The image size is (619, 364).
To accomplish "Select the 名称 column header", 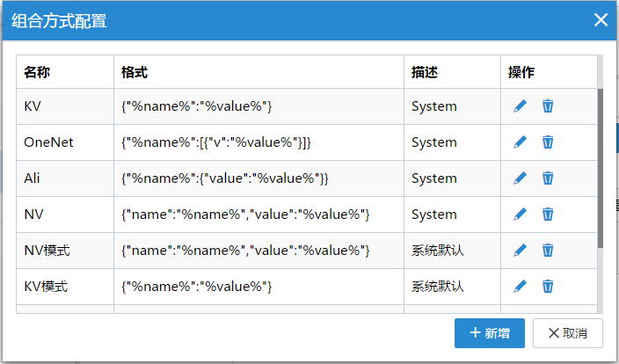I will pyautogui.click(x=37, y=72).
